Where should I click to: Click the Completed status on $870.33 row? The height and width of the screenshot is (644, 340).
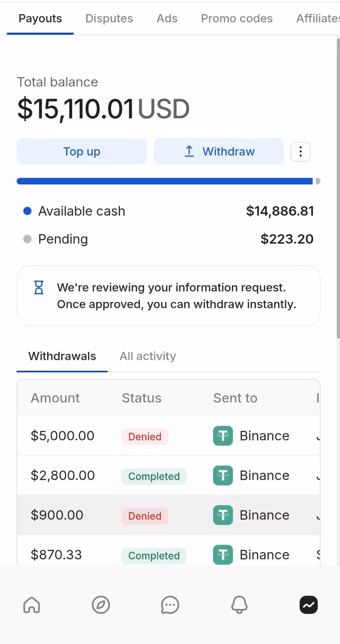(x=154, y=555)
